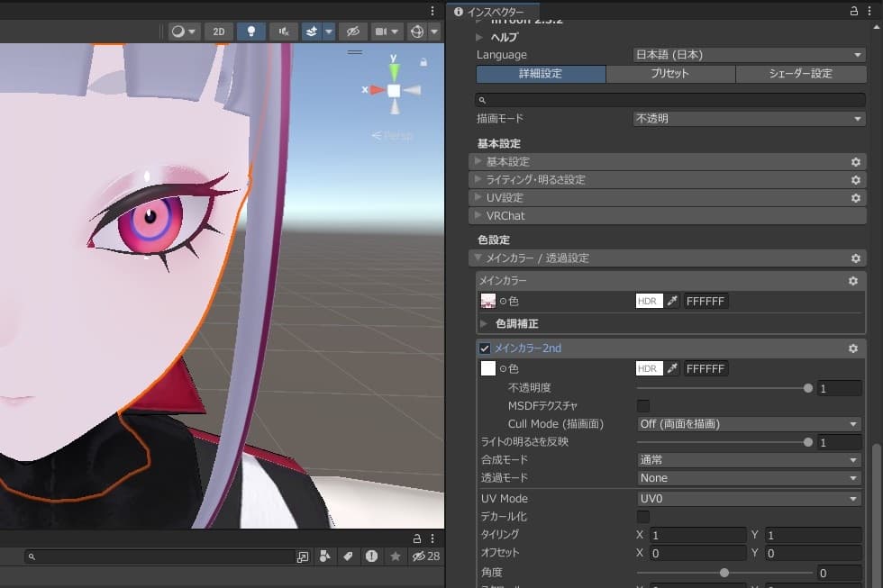Screen dimensions: 883x588
Task: Switch to the シェーダー設定 tab
Action: [x=801, y=74]
